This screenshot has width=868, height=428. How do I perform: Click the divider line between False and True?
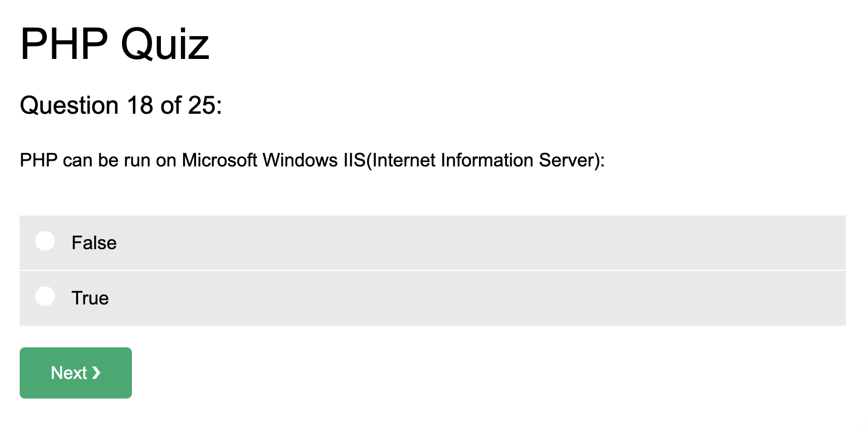tap(432, 270)
